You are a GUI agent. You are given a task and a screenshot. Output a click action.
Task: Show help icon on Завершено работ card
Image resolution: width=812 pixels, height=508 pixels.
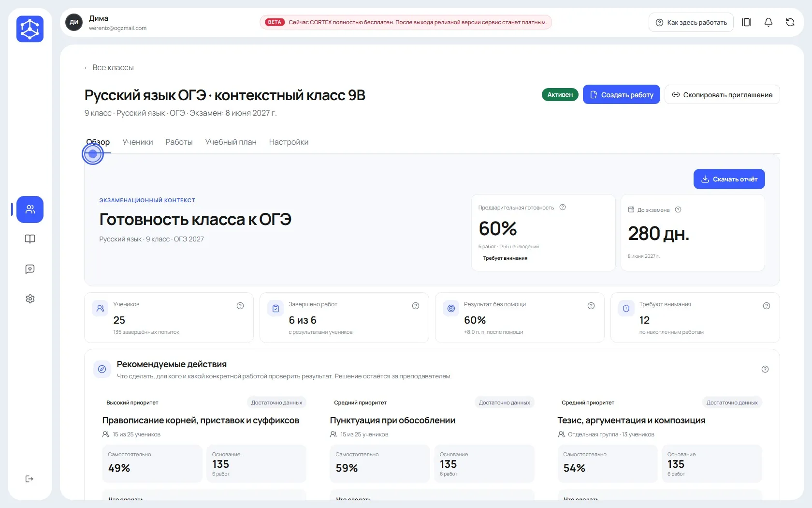[416, 306]
